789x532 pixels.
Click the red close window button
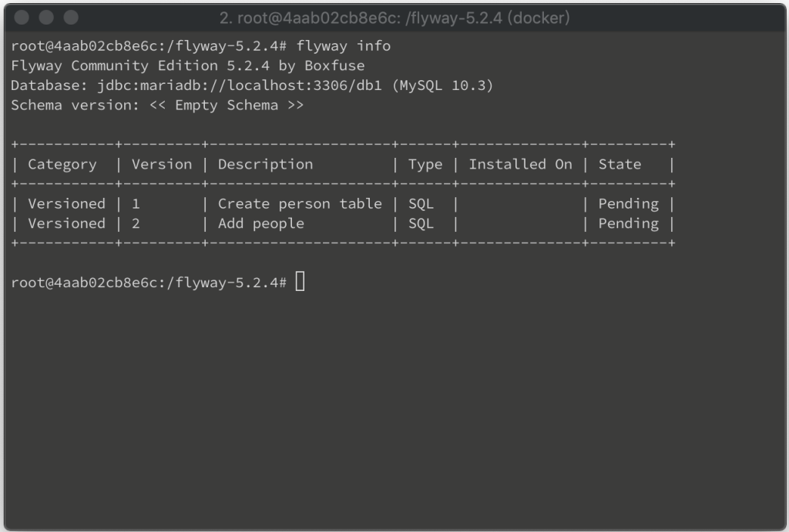[x=22, y=18]
